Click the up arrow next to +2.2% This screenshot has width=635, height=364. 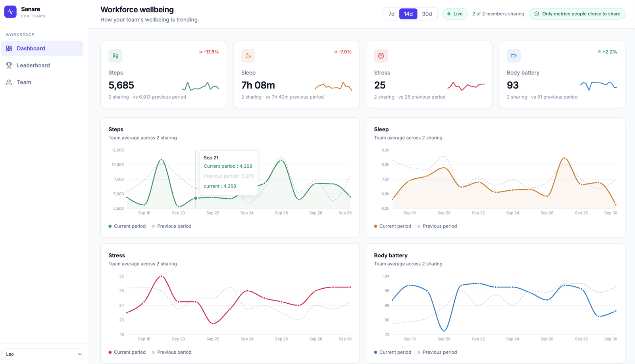click(599, 52)
